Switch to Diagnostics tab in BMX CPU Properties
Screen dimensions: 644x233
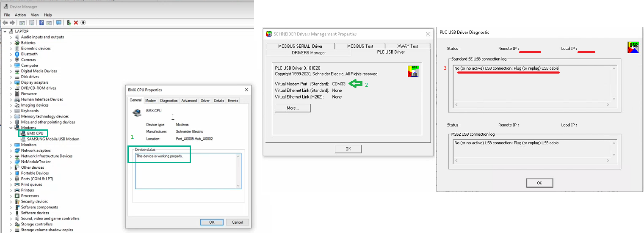click(169, 101)
